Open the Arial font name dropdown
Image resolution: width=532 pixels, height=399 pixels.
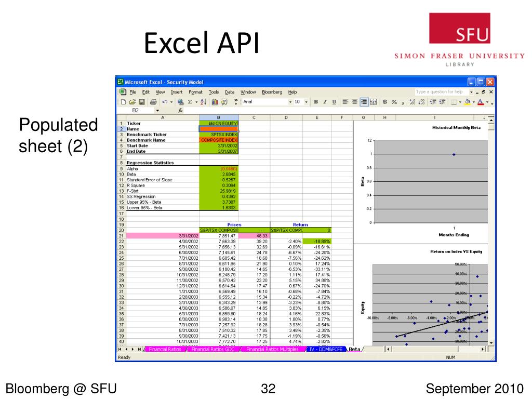[x=290, y=102]
